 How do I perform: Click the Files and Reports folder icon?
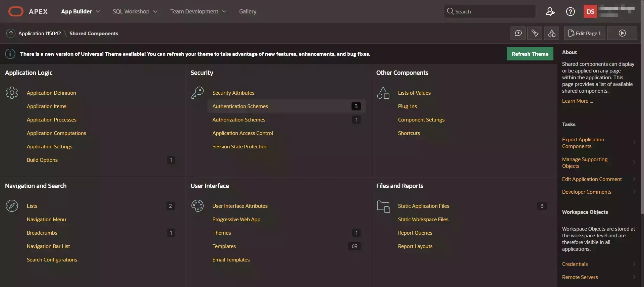tap(383, 206)
